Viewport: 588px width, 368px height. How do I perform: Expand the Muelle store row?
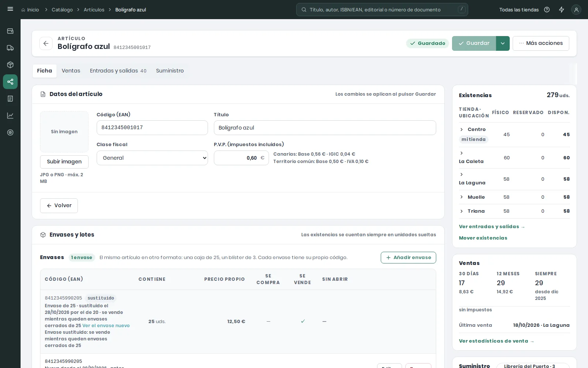[x=462, y=197]
